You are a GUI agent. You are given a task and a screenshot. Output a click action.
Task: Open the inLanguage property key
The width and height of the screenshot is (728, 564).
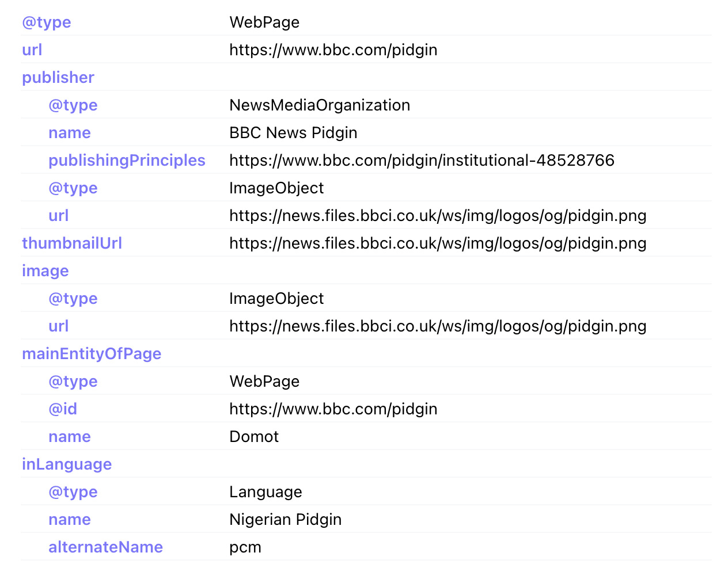click(67, 464)
